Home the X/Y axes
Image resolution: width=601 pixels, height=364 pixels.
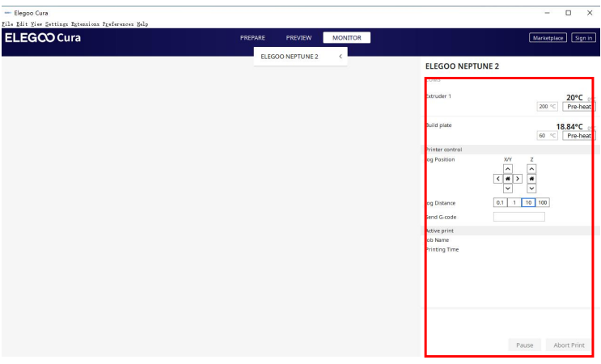pyautogui.click(x=507, y=179)
